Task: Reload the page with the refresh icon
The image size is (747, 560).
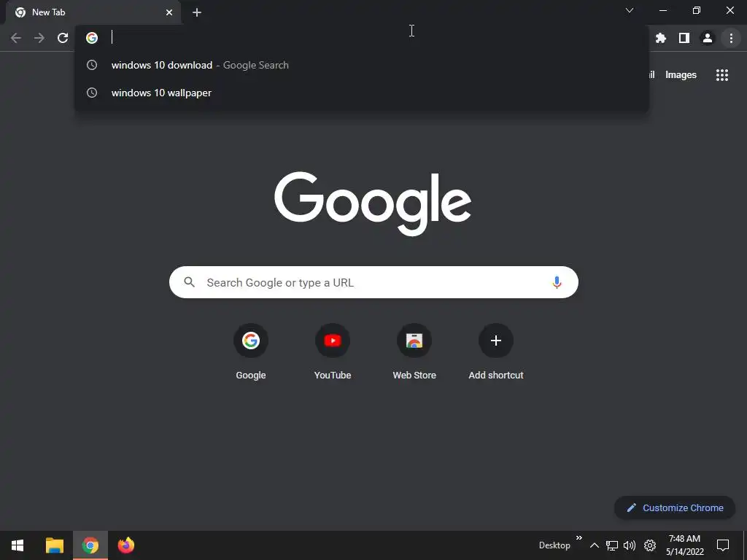Action: [63, 38]
